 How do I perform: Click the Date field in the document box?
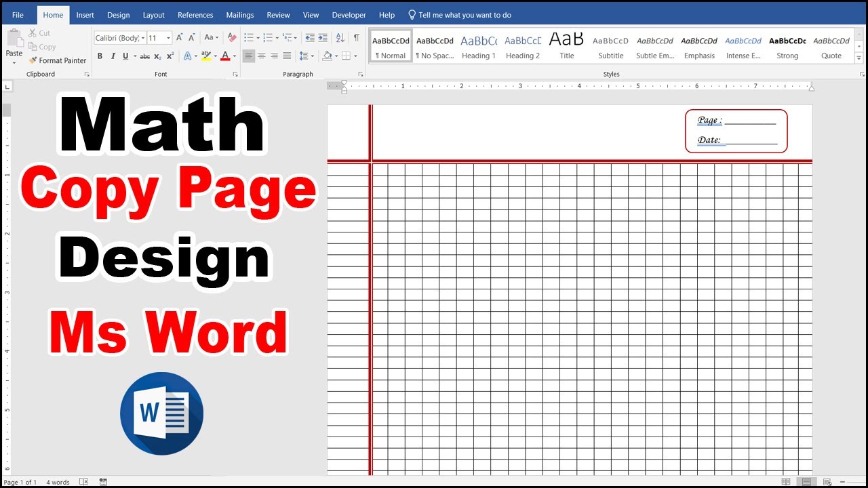pos(737,140)
